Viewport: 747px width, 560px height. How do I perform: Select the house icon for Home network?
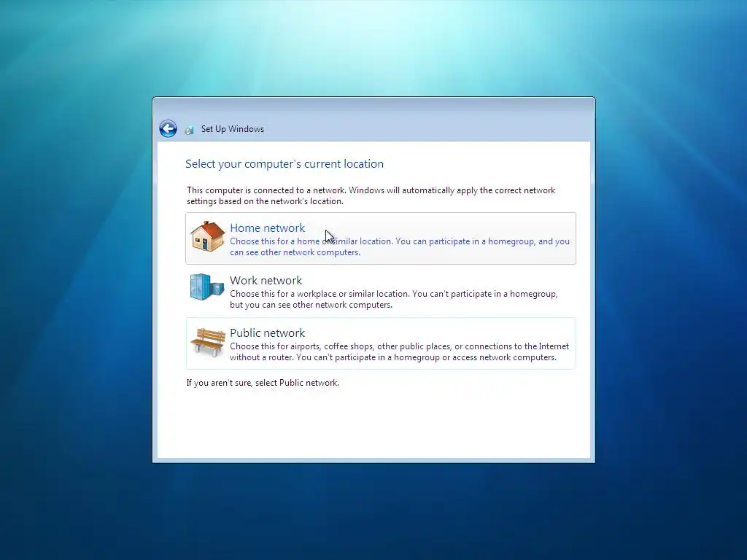(x=207, y=237)
